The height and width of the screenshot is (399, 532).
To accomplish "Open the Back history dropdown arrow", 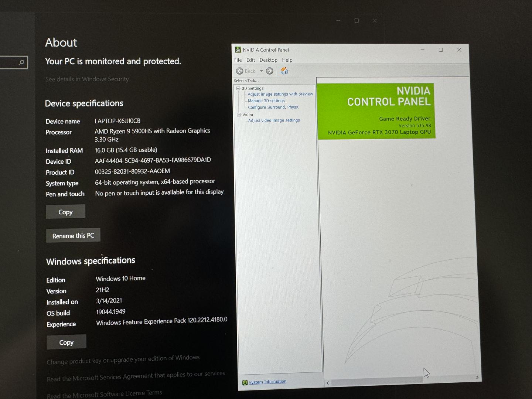I will point(261,71).
